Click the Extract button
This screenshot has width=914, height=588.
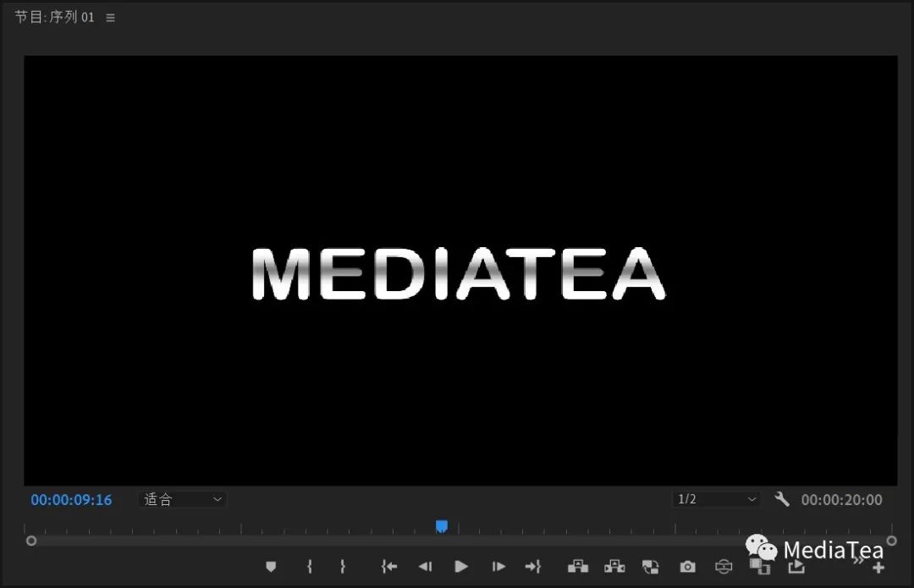[x=614, y=567]
